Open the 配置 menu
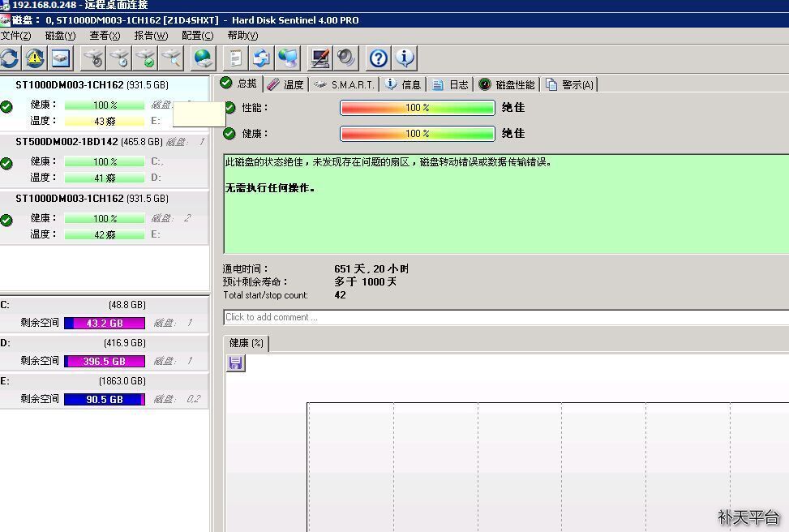The width and height of the screenshot is (789, 532). 198,36
